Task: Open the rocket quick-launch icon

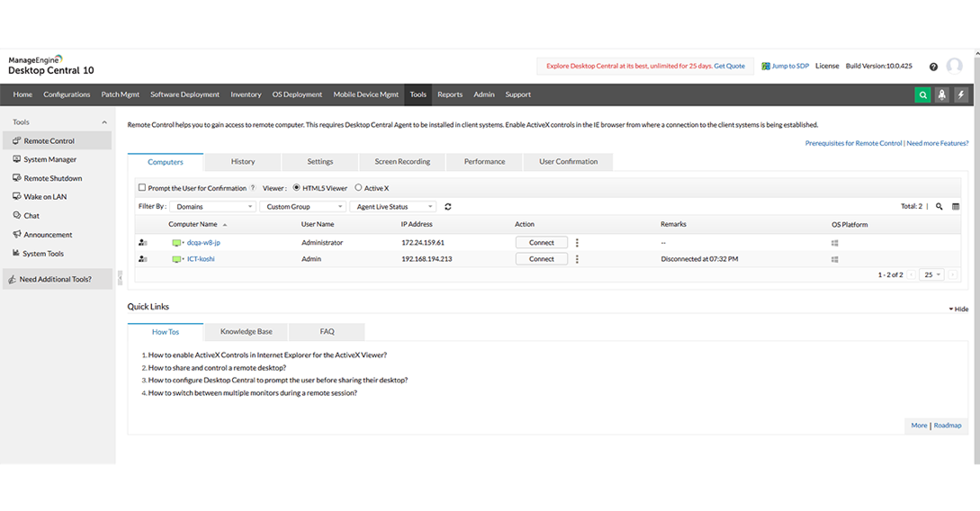Action: [x=942, y=95]
